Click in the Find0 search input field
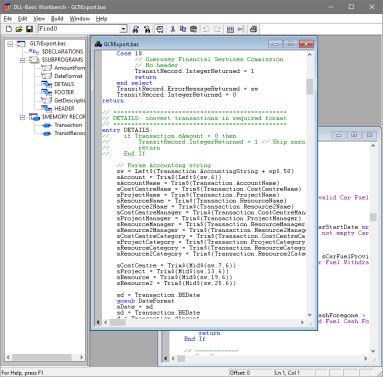This screenshot has width=383, height=377. 79,29
